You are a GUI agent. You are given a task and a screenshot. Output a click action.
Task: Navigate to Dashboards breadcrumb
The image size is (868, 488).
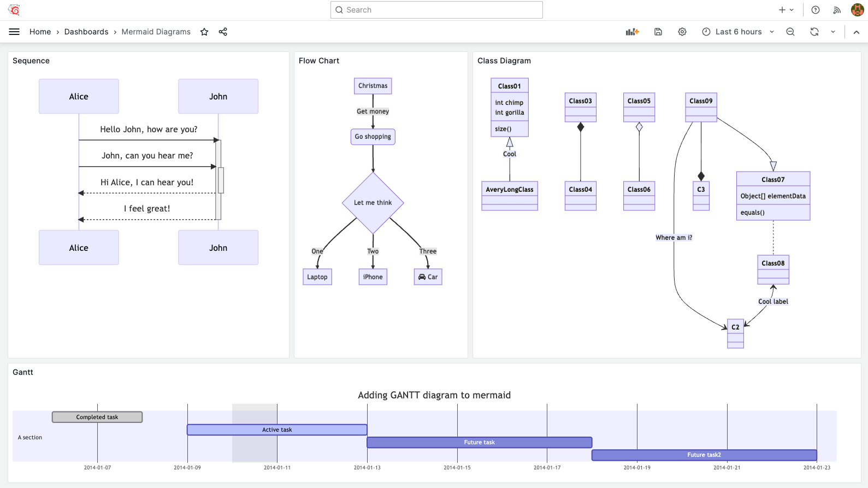[x=86, y=32]
